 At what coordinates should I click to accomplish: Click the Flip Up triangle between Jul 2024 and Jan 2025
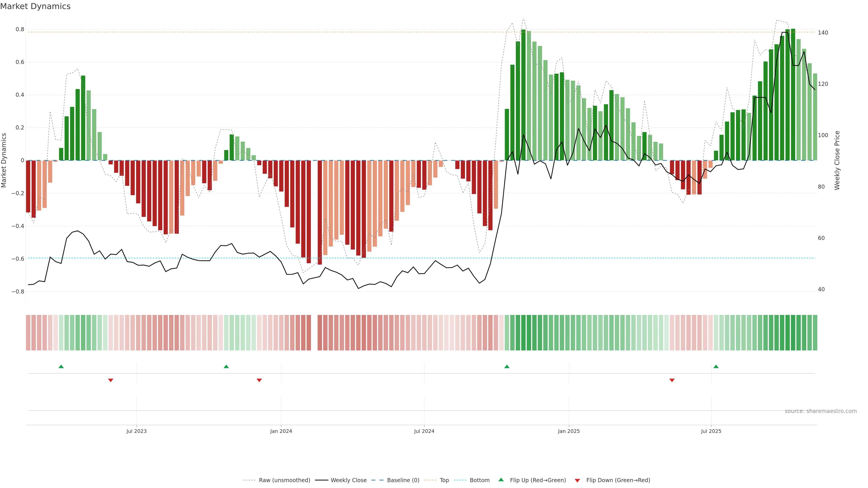[507, 366]
